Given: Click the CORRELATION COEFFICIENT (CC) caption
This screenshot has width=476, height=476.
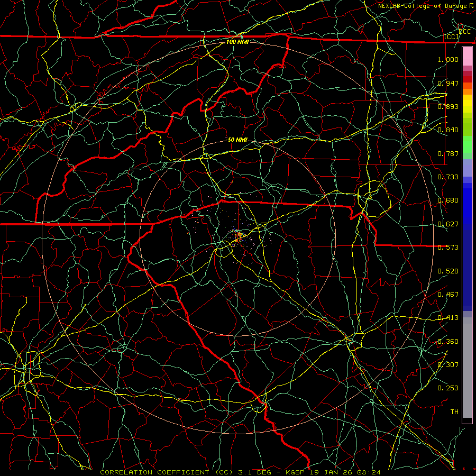Looking at the screenshot, I should coord(167,472).
